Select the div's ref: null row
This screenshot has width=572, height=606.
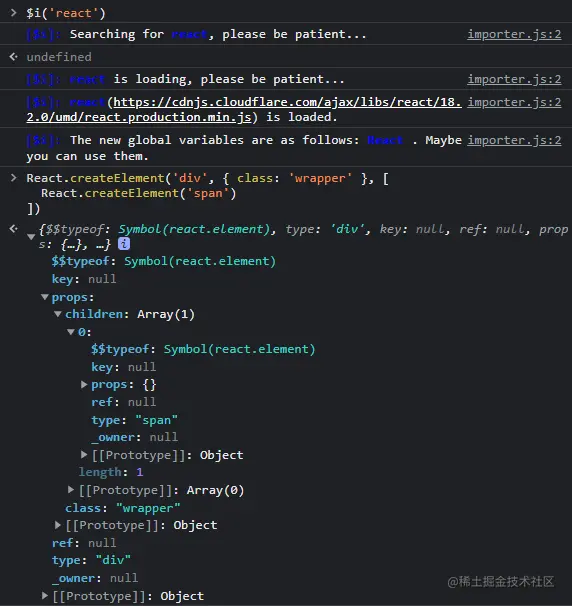pyautogui.click(x=84, y=543)
